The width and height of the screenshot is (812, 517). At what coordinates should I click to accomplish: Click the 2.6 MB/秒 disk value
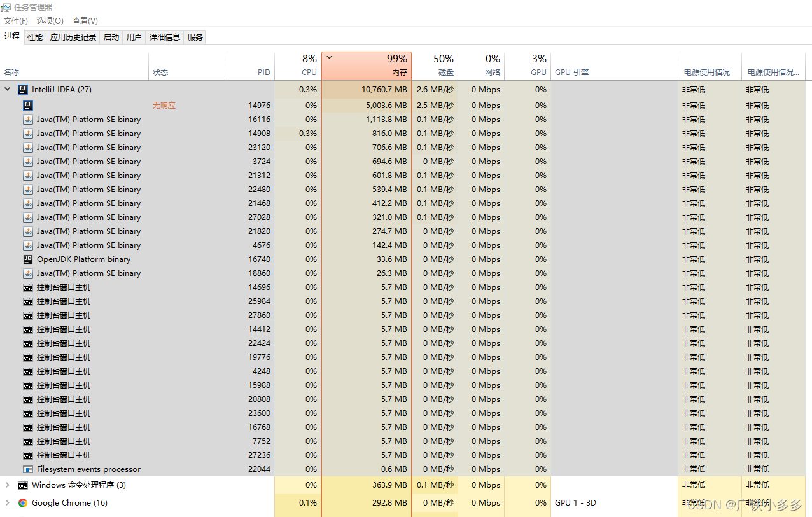(x=435, y=90)
